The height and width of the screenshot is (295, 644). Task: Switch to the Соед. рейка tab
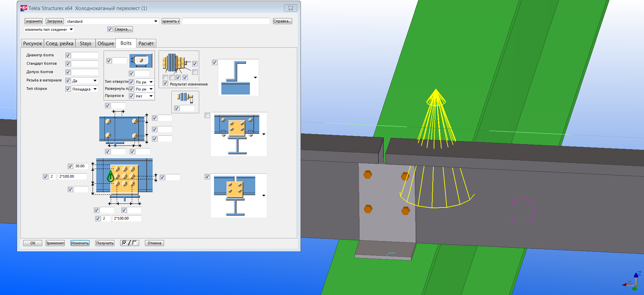(x=60, y=43)
